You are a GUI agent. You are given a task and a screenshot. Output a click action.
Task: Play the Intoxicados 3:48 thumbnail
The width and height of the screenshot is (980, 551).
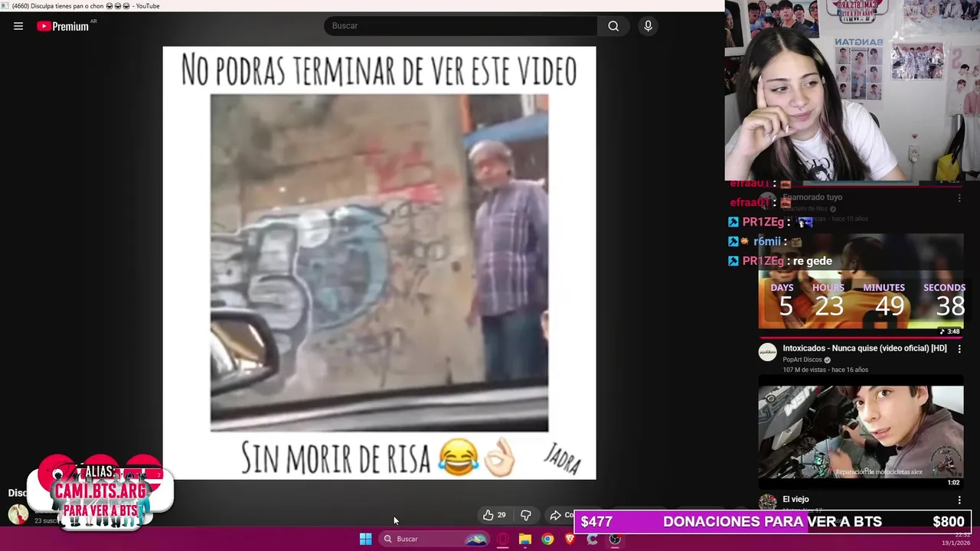click(x=861, y=285)
